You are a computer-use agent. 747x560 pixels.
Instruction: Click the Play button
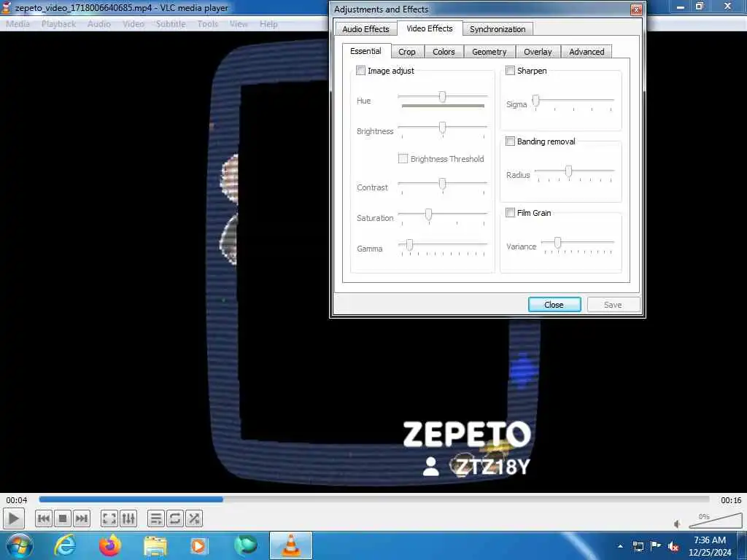coord(13,518)
